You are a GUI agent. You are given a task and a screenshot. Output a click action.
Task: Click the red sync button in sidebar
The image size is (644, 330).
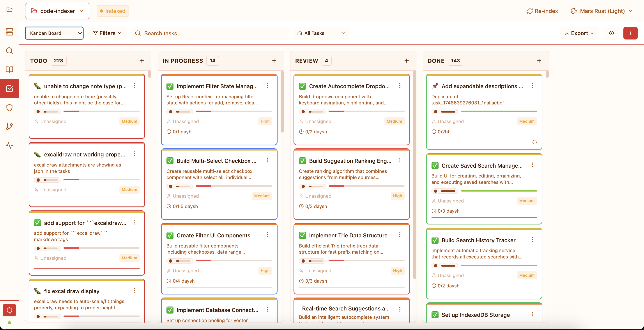tap(9, 310)
